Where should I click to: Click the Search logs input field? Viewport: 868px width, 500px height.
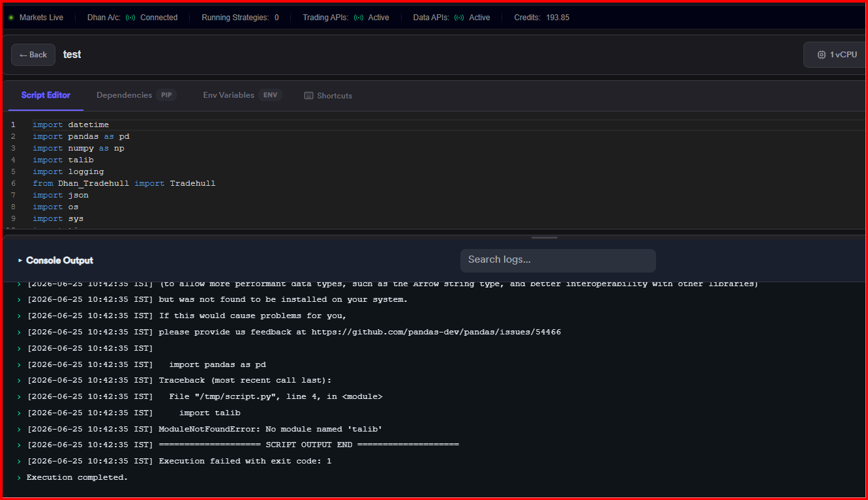(x=558, y=260)
